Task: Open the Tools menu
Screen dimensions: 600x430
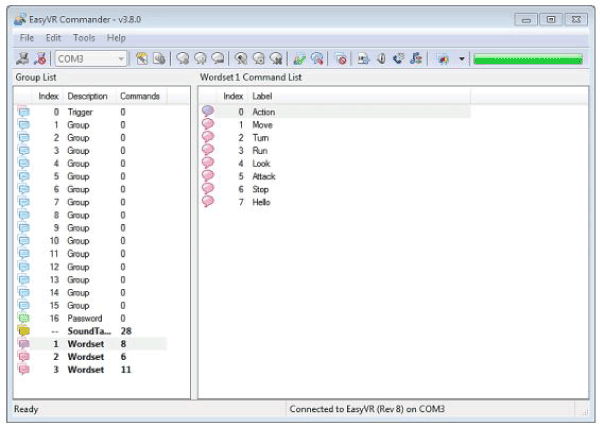Action: [84, 38]
